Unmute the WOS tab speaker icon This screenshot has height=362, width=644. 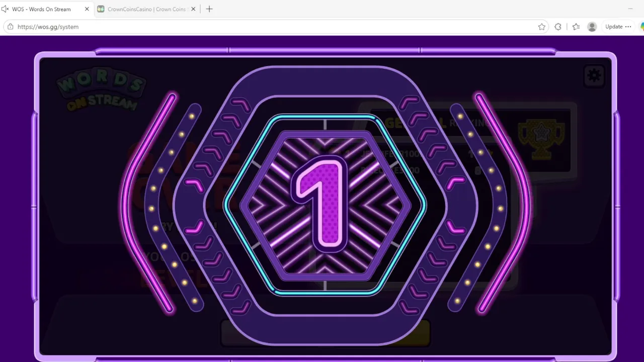pos(5,9)
